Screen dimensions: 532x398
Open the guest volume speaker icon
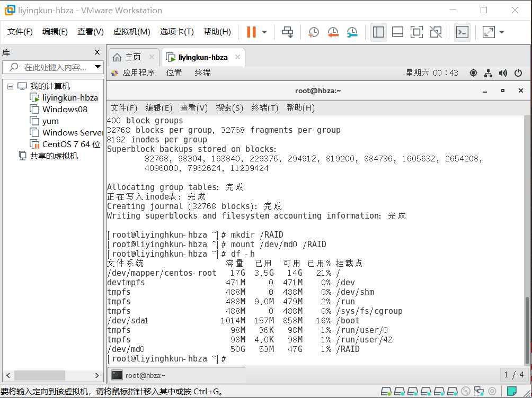click(503, 73)
